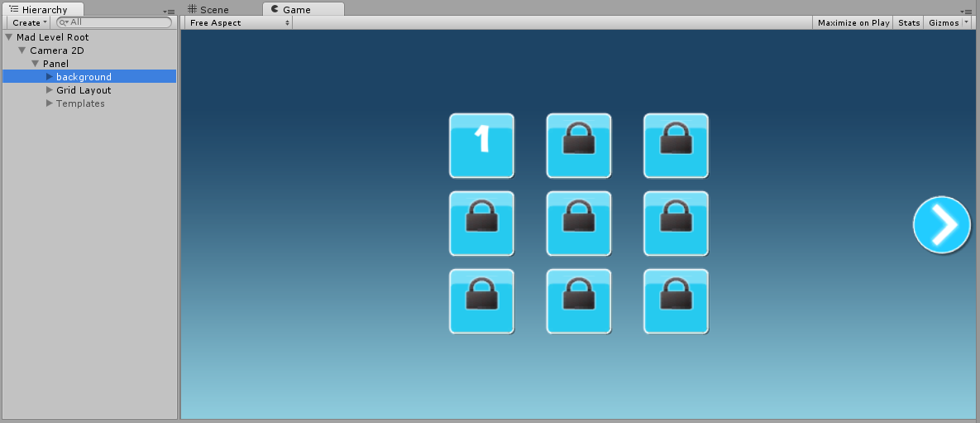Viewport: 980px width, 423px height.
Task: Click the bottom-left locked level icon
Action: tap(481, 301)
